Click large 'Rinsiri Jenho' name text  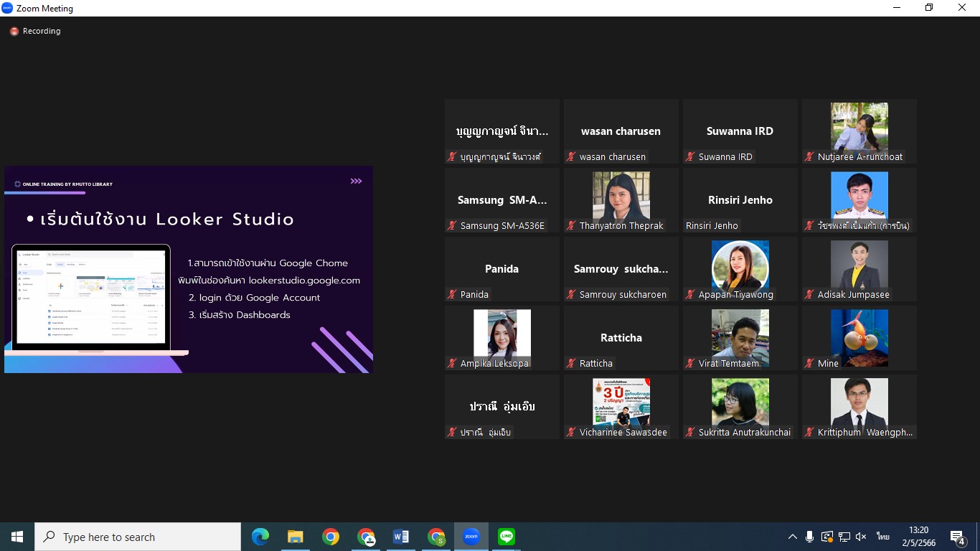click(740, 200)
